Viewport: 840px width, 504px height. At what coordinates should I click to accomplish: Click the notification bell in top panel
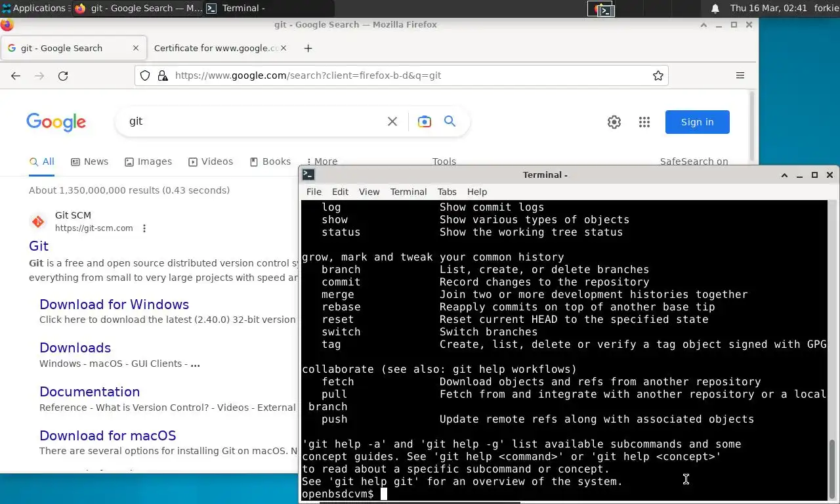[715, 9]
